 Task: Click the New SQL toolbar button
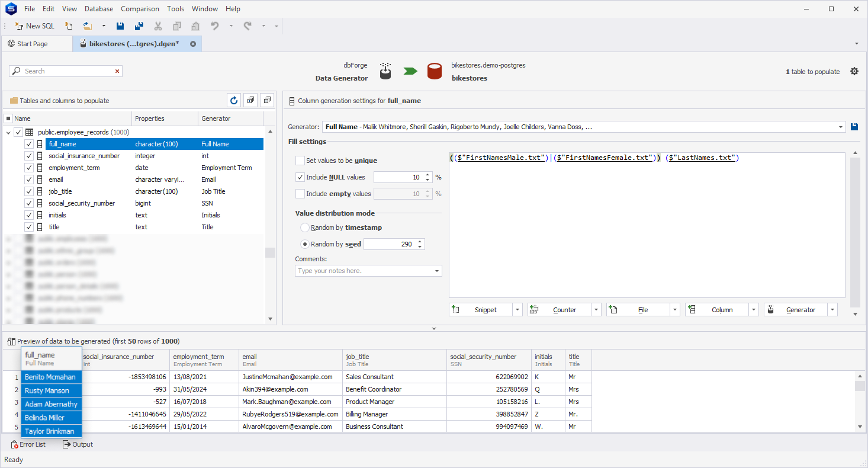pyautogui.click(x=34, y=26)
